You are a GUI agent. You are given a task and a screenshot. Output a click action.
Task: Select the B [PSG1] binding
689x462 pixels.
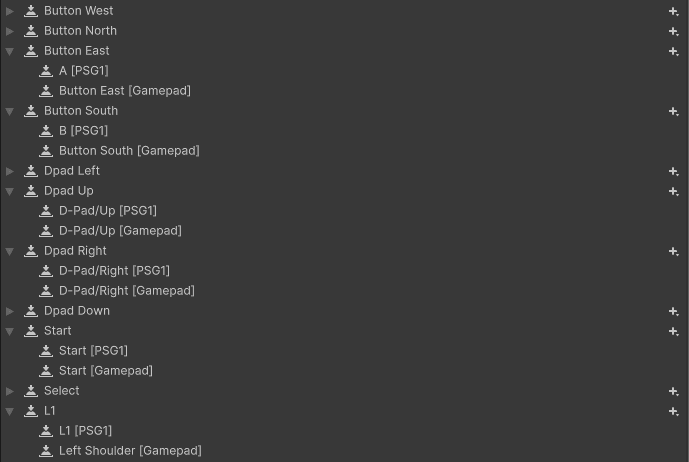pyautogui.click(x=83, y=131)
